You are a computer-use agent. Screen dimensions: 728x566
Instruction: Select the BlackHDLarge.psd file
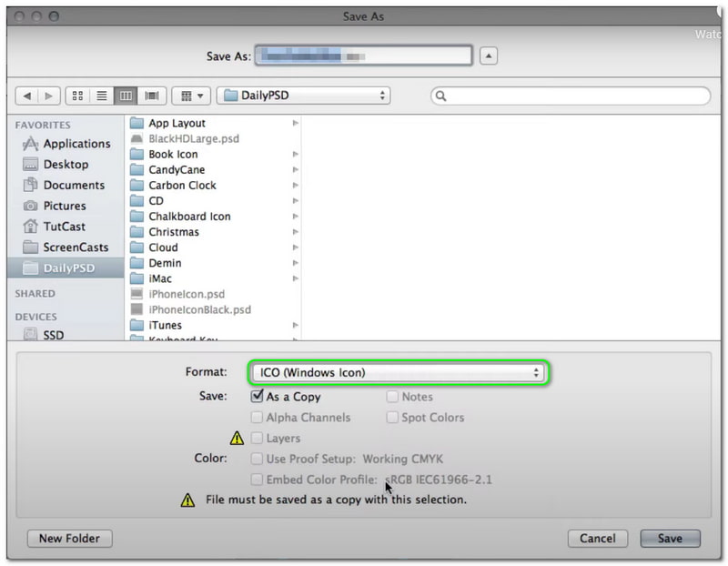(214, 139)
